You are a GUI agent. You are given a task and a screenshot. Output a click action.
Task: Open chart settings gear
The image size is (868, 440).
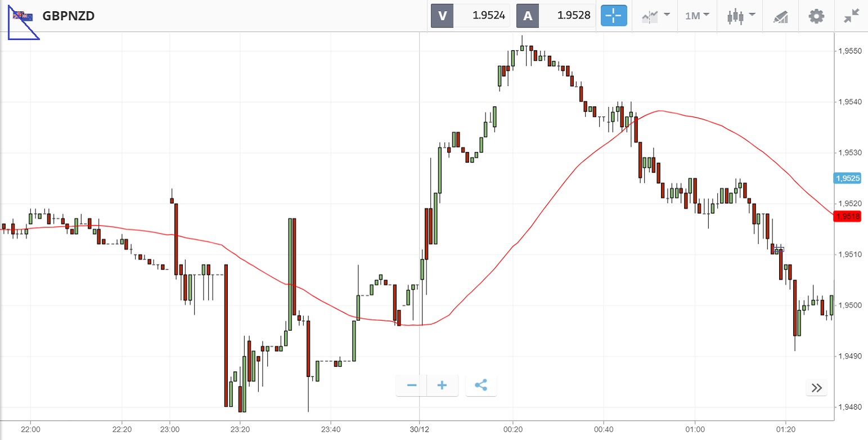tap(816, 16)
